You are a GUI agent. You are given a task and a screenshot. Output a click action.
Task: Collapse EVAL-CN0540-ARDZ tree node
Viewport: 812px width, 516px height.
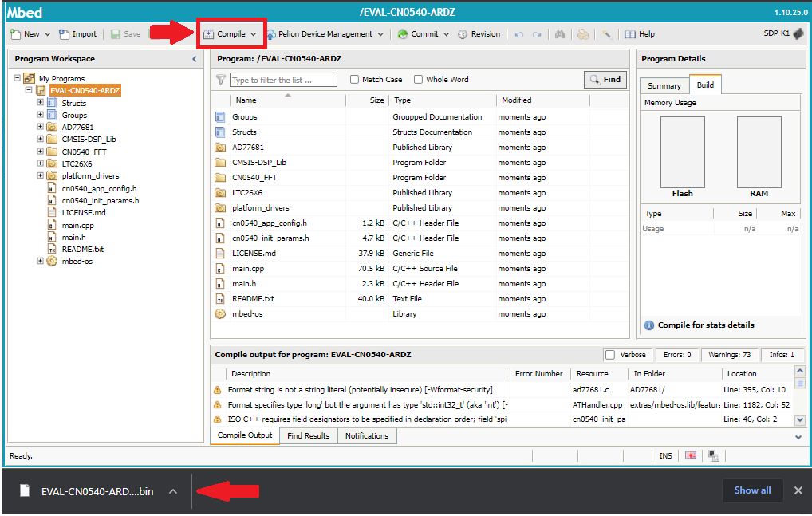pos(29,90)
